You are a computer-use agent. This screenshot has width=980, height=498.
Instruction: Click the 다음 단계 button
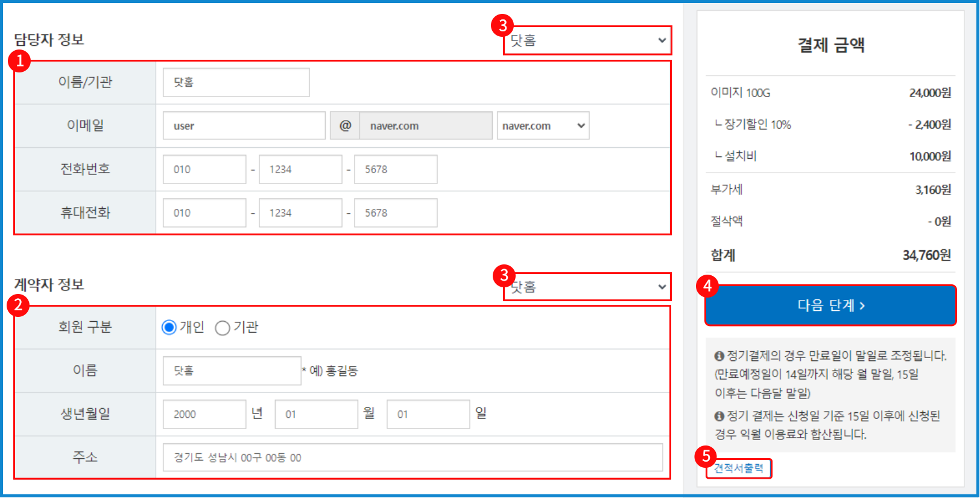[830, 305]
